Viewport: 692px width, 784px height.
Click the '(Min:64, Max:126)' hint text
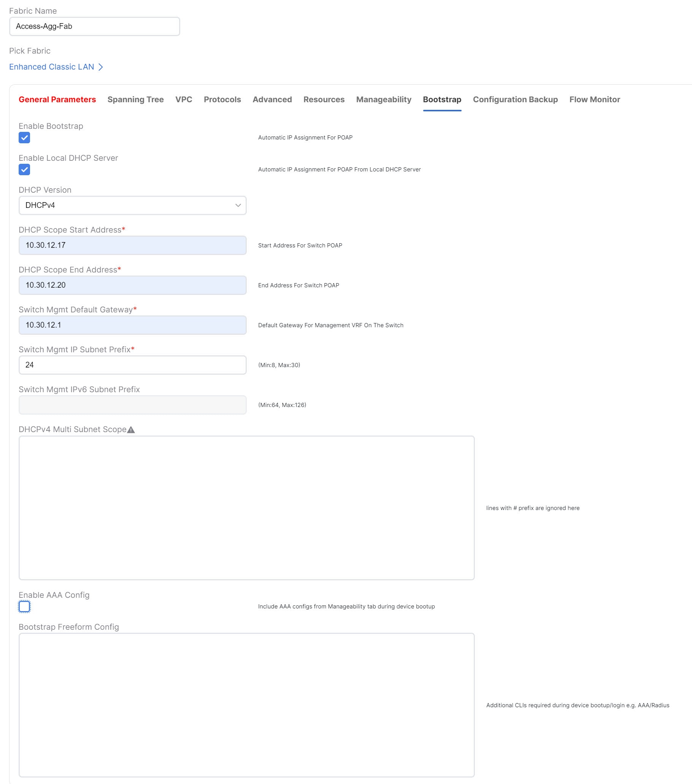tap(282, 405)
